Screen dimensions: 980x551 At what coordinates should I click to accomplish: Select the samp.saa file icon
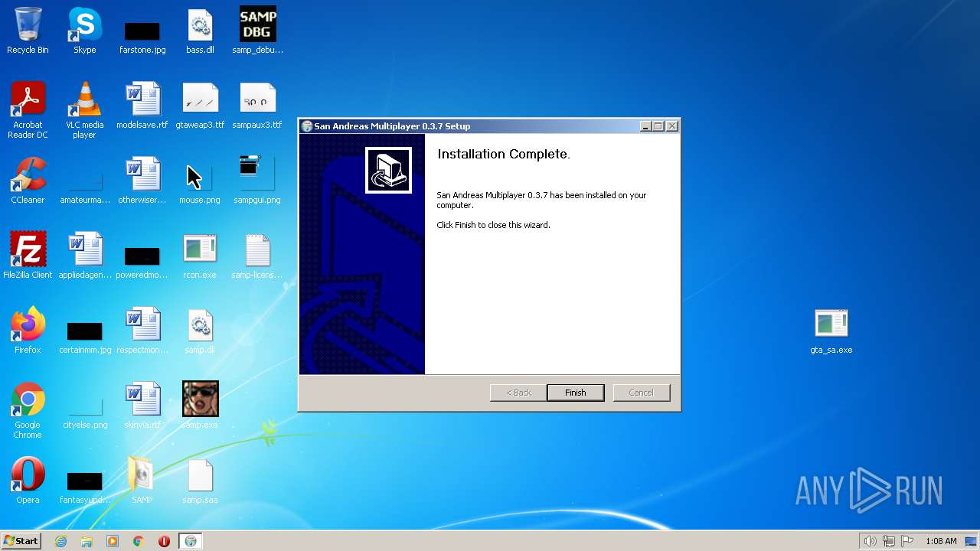click(x=200, y=481)
